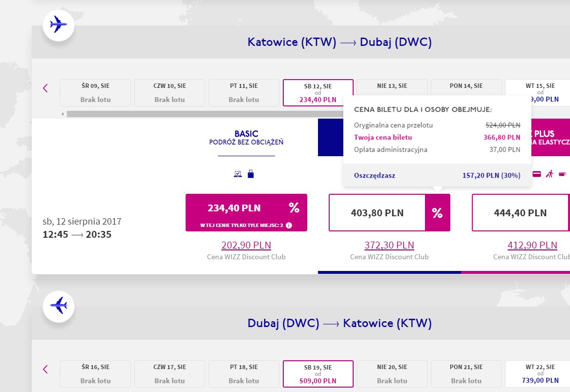This screenshot has height=392, width=570.
Task: Click the percent icon on 403,80 PLN fare
Action: [437, 212]
